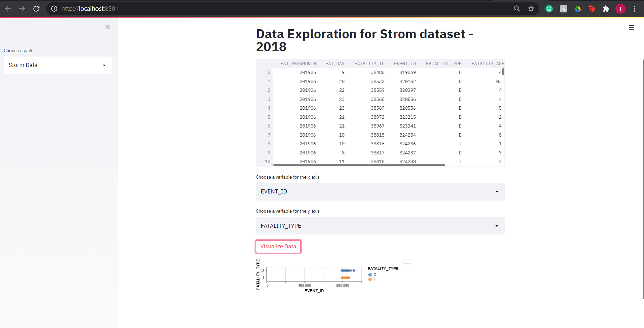Click the orange I legend color swatch
This screenshot has height=328, width=644.
370,279
